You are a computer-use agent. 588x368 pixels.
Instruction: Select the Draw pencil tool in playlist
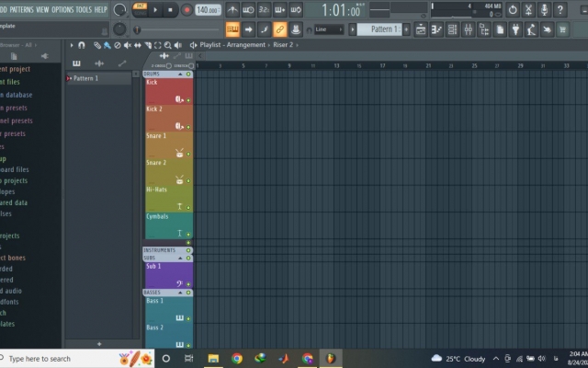(97, 45)
